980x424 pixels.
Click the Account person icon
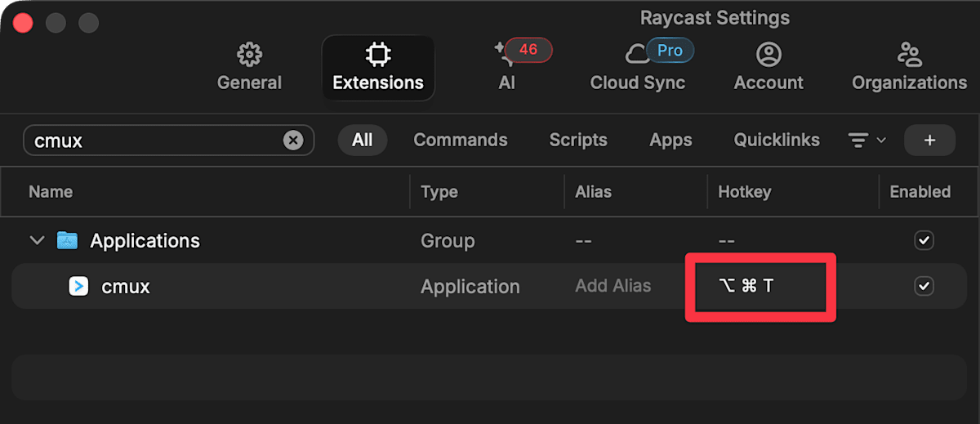click(x=768, y=55)
